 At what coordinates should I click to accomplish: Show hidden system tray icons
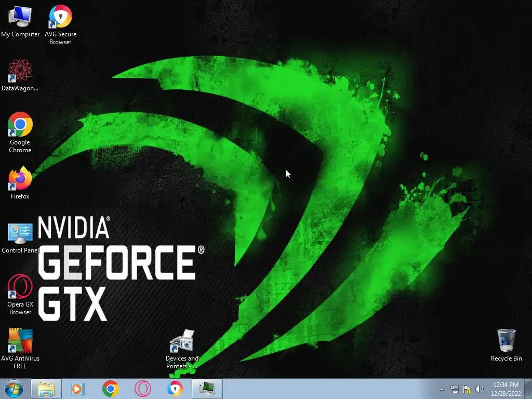[x=442, y=389]
